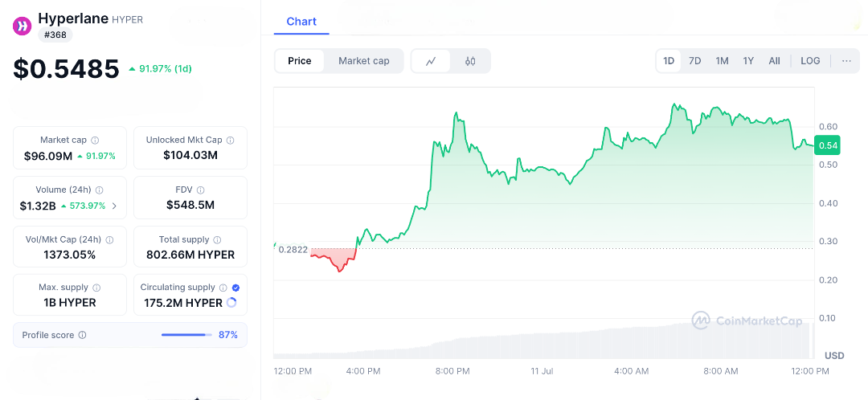Click Profile score info icon
The image size is (868, 400).
pyautogui.click(x=82, y=335)
